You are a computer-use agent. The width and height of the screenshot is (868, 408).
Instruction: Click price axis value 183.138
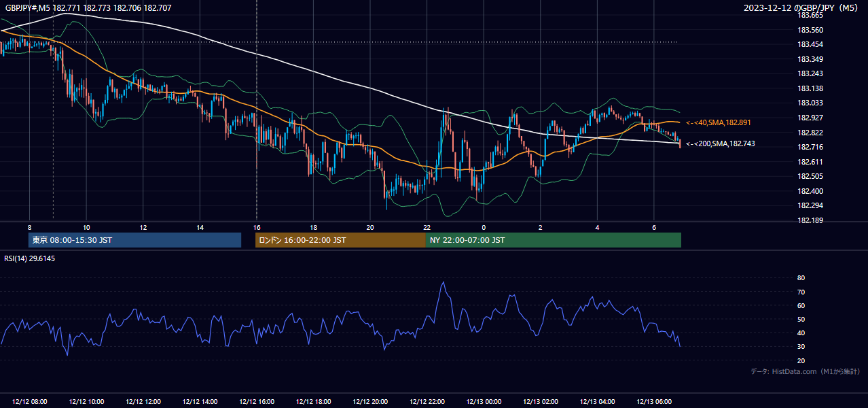coord(810,88)
